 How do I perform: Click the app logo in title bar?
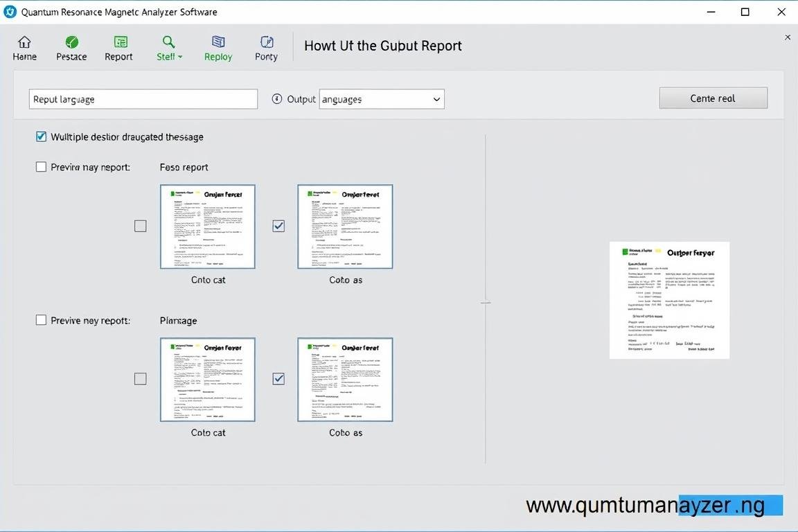pos(10,12)
